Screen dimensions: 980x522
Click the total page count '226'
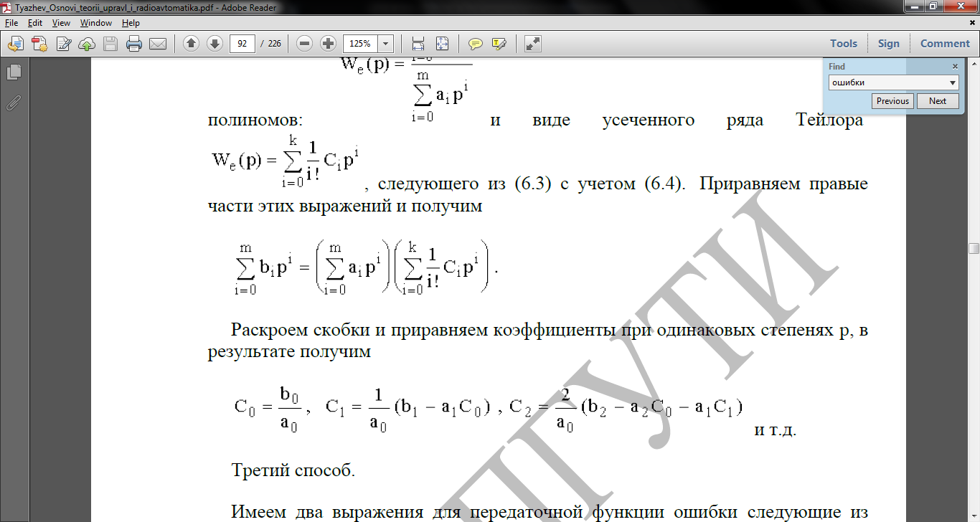(275, 44)
